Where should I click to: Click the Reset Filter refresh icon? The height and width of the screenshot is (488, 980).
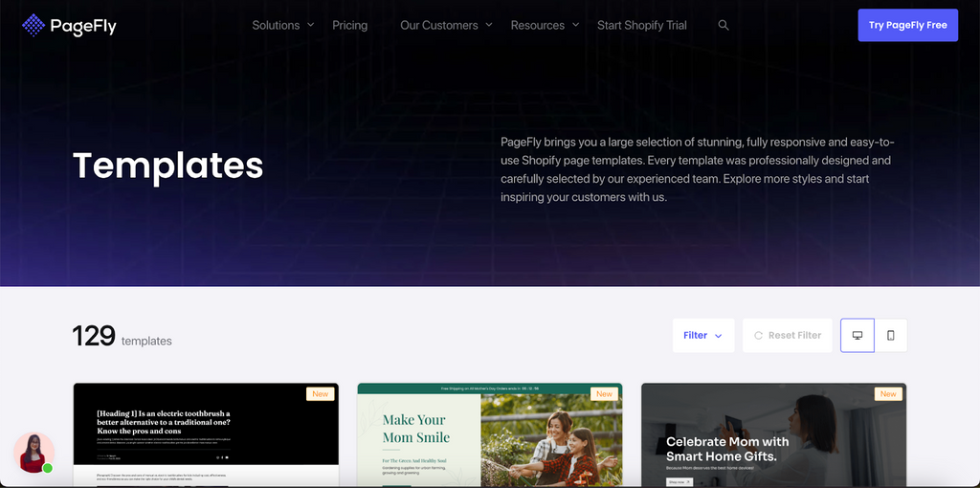[x=758, y=336]
